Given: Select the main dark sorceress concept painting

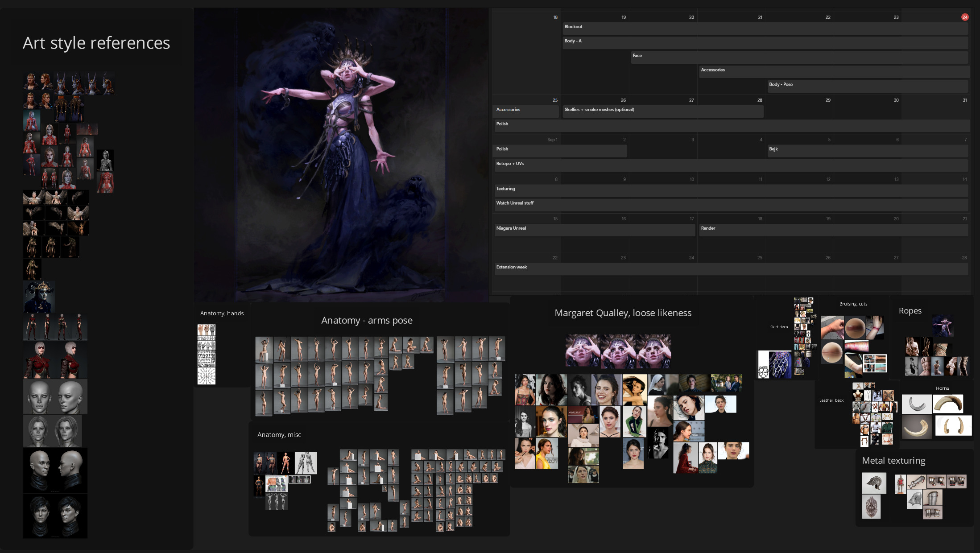Looking at the screenshot, I should point(341,154).
